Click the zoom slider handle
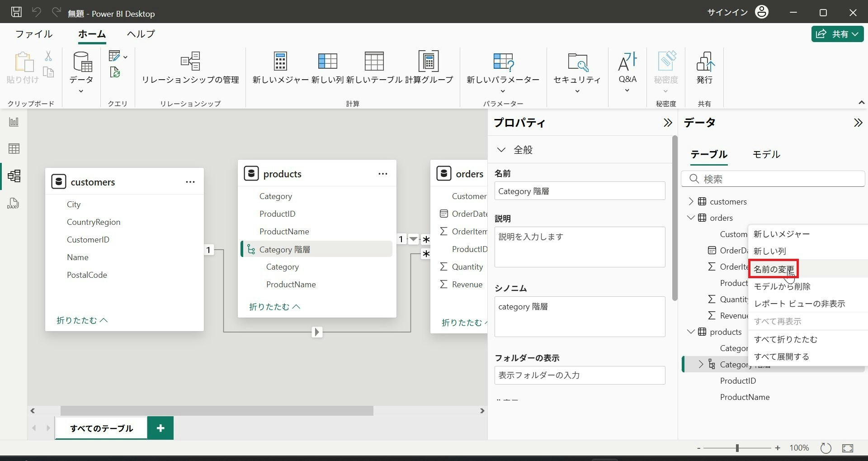Screen dimensions: 868x461 pyautogui.click(x=737, y=448)
